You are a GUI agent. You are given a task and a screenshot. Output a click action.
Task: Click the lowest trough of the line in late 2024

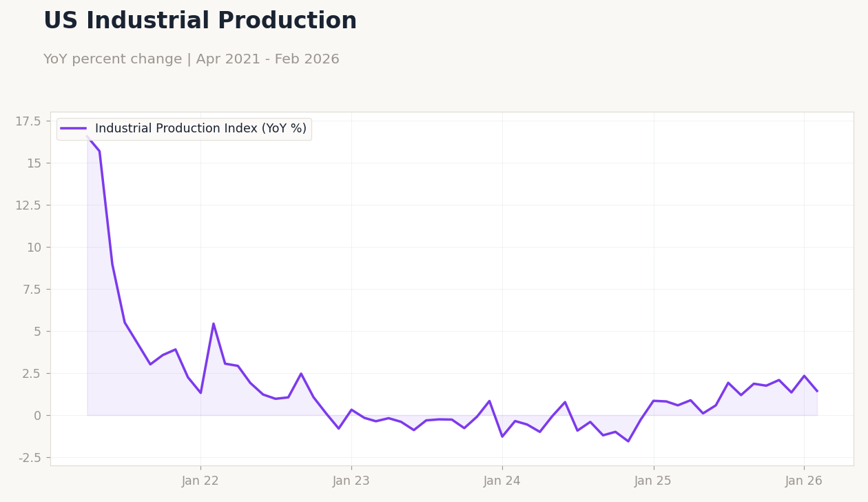[628, 441]
